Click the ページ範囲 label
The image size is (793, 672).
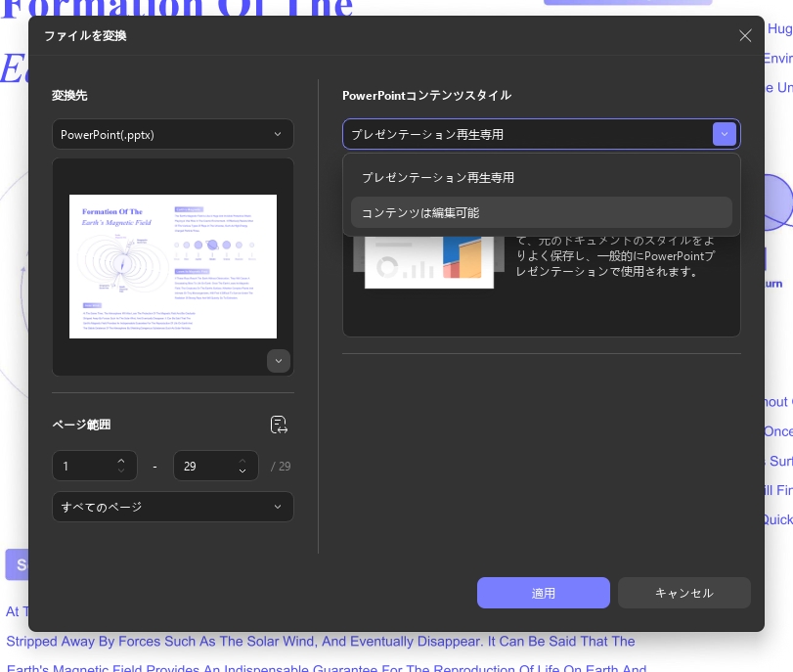pyautogui.click(x=81, y=425)
